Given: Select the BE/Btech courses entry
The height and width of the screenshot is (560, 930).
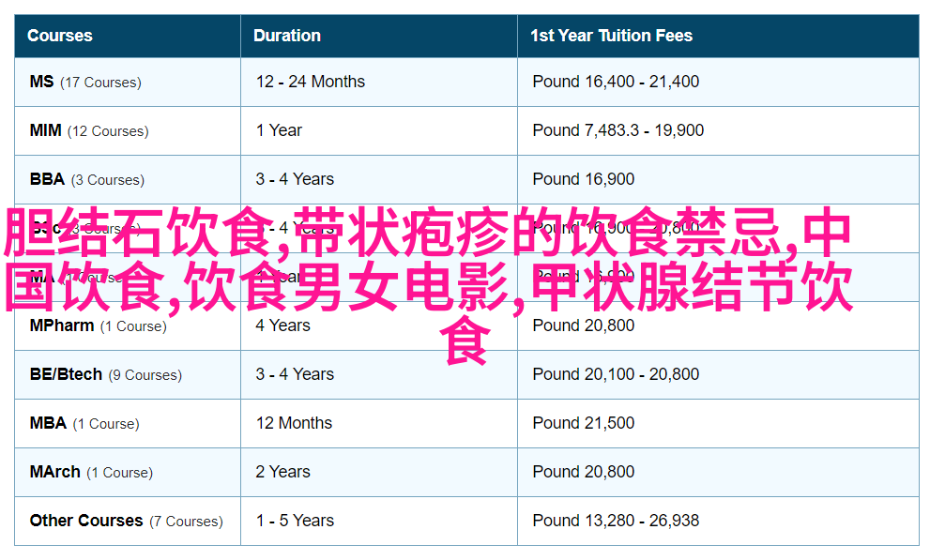Looking at the screenshot, I should (x=66, y=374).
